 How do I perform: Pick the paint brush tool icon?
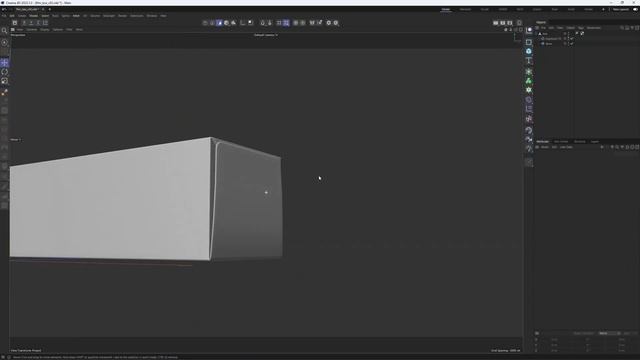point(4,93)
